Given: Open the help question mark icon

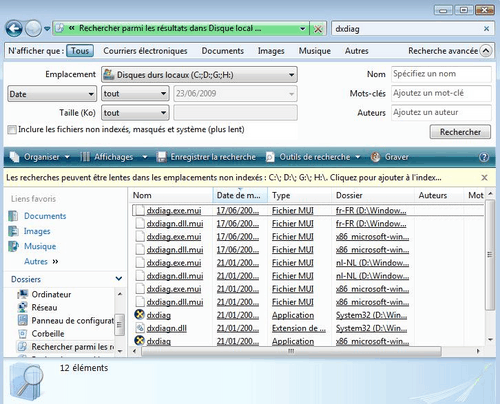Looking at the screenshot, I should 484,157.
